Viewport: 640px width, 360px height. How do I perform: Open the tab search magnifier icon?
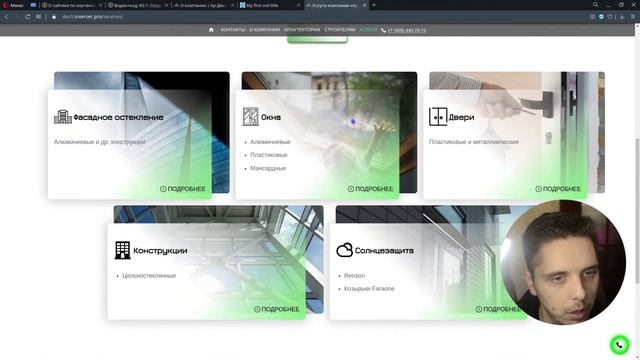pyautogui.click(x=596, y=5)
